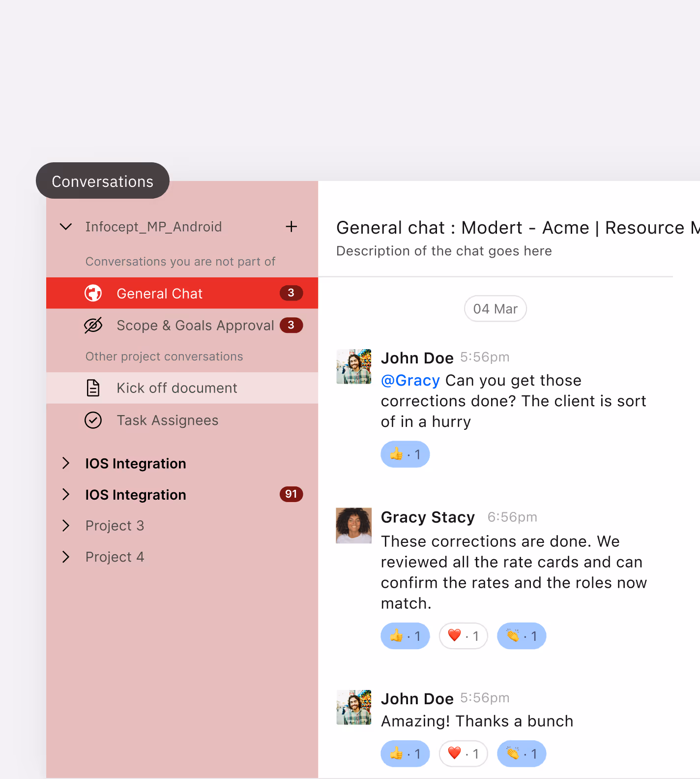Click John Doe's name above the @Gracy message
700x779 pixels.
[x=417, y=358]
